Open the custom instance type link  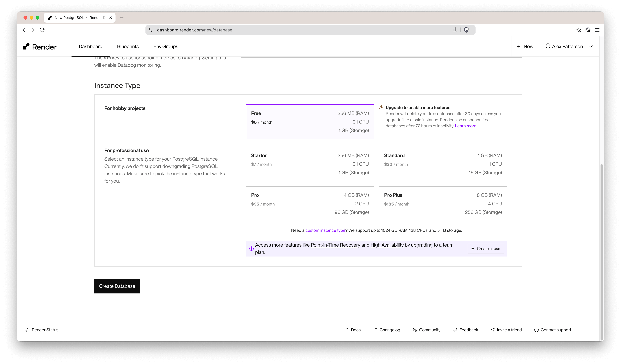pyautogui.click(x=325, y=230)
